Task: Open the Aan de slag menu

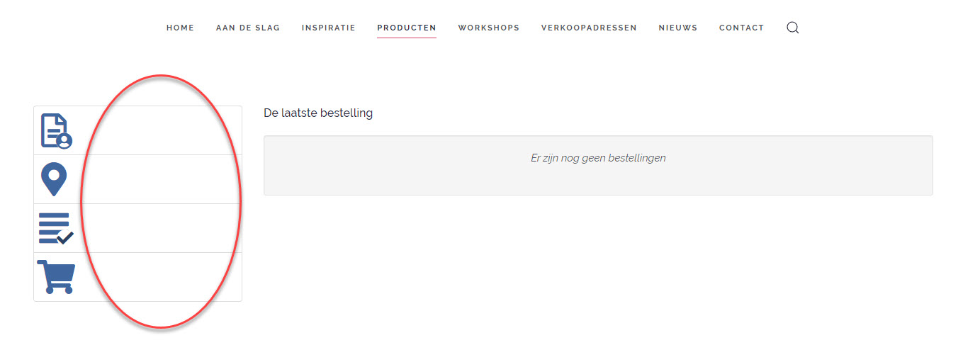Action: point(248,28)
